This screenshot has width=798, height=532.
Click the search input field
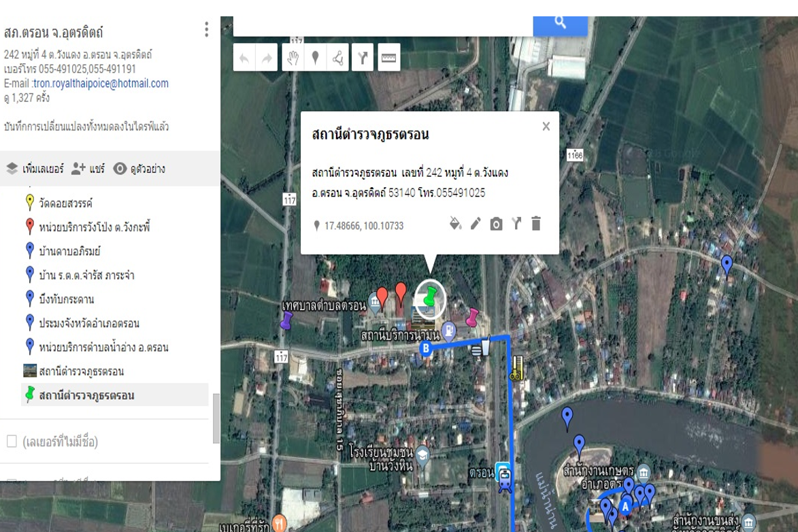pos(382,25)
